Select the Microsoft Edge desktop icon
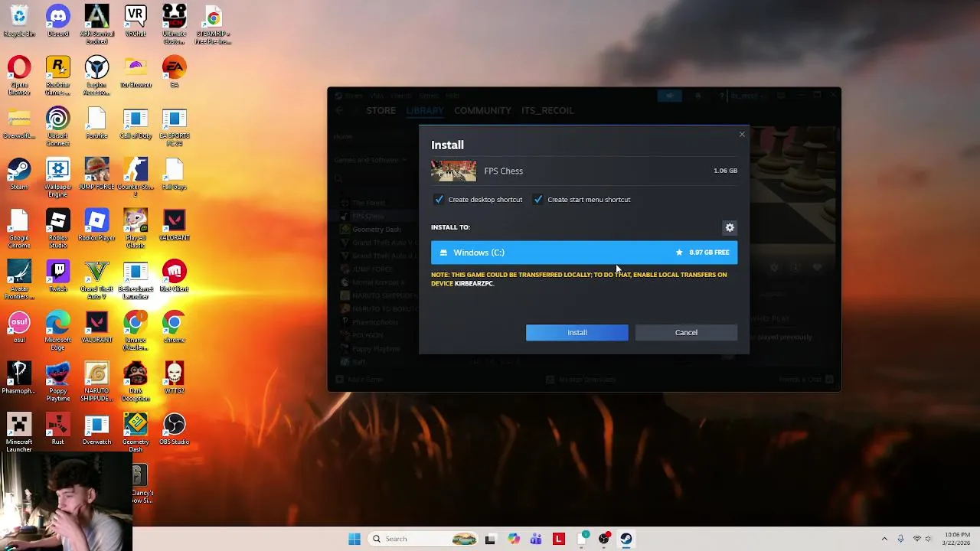The image size is (980, 551). click(58, 330)
